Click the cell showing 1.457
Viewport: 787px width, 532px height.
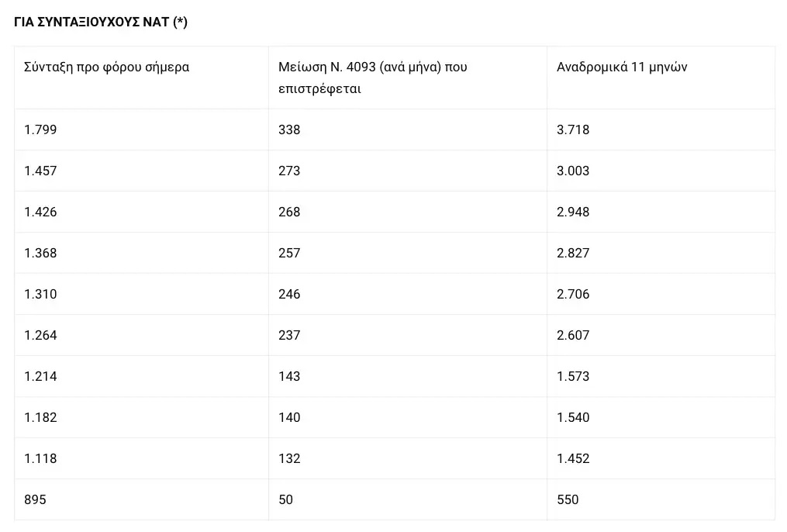(41, 171)
